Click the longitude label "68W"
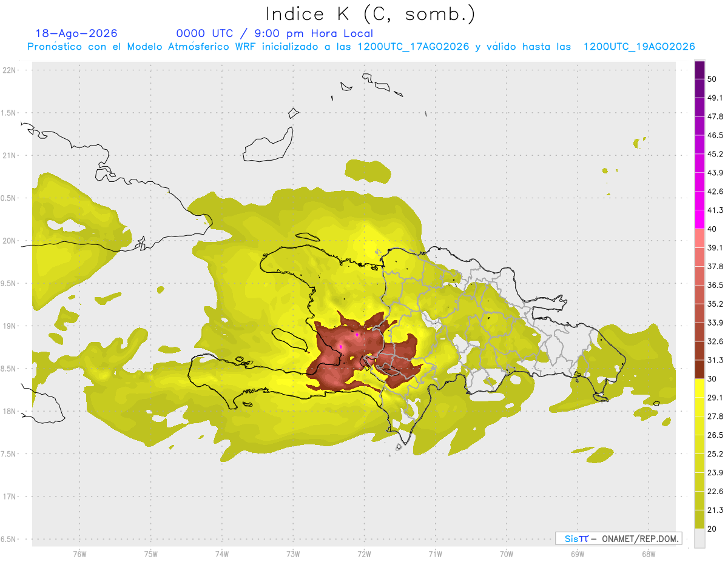 pos(648,554)
